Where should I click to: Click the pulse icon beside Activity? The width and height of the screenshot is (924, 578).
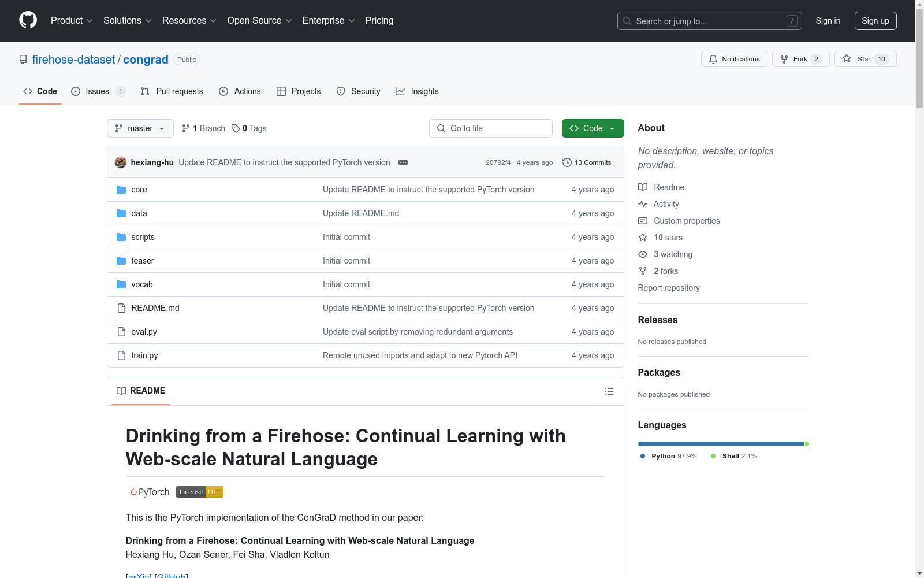point(643,204)
